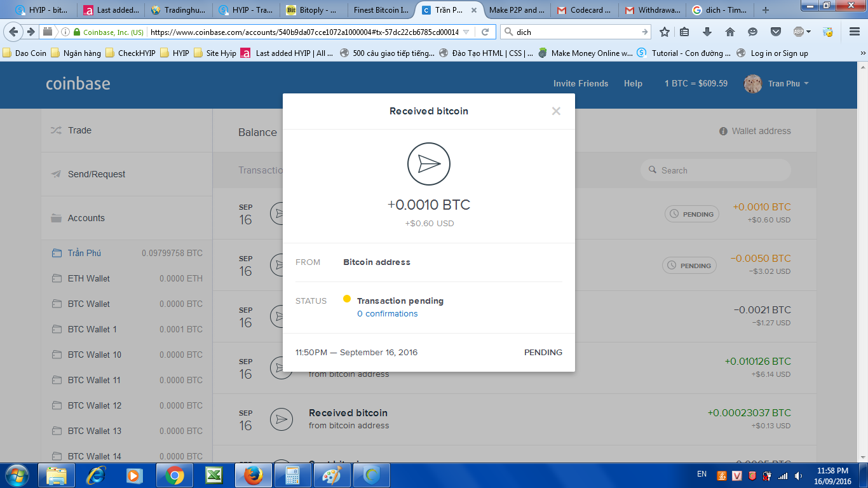The image size is (868, 488).
Task: Open Accounts in the sidebar
Action: tap(127, 218)
